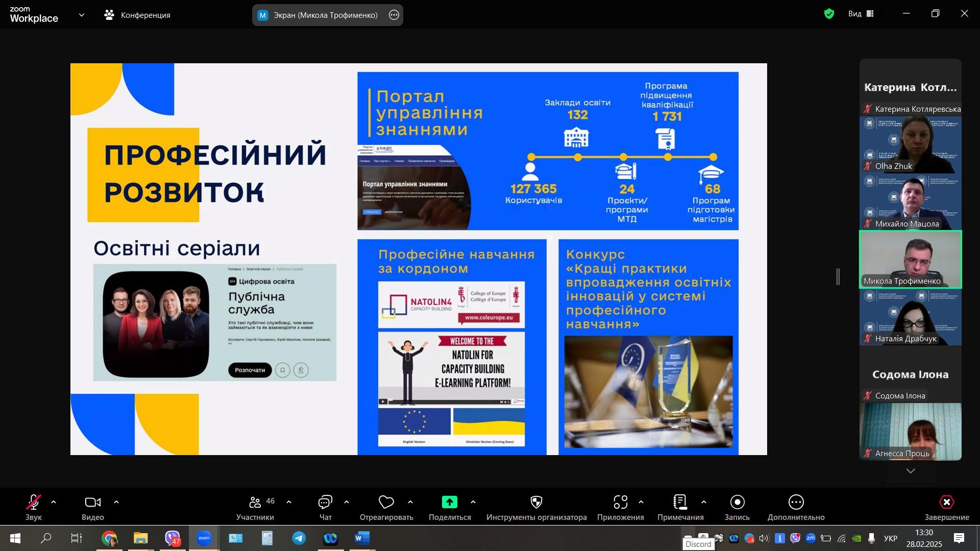Open screen share options ellipsis
The height and width of the screenshot is (551, 980).
click(394, 15)
